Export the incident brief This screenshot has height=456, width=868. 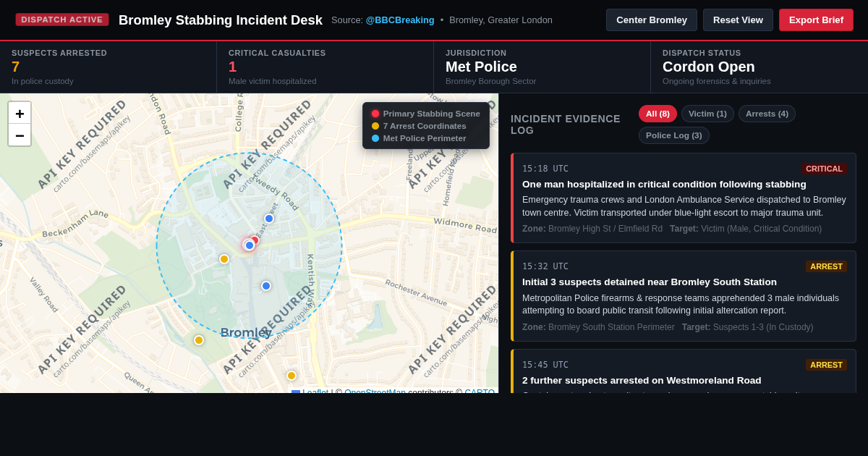point(816,20)
